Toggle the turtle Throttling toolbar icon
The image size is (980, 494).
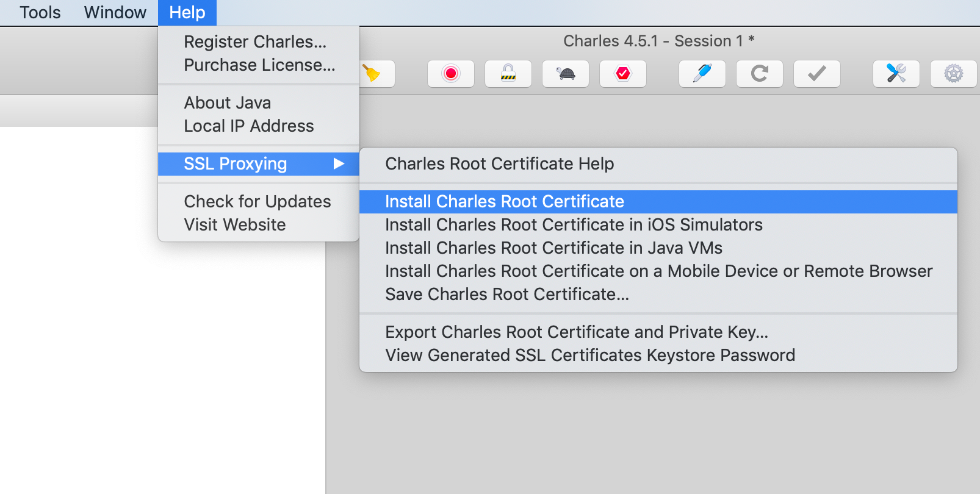point(566,74)
